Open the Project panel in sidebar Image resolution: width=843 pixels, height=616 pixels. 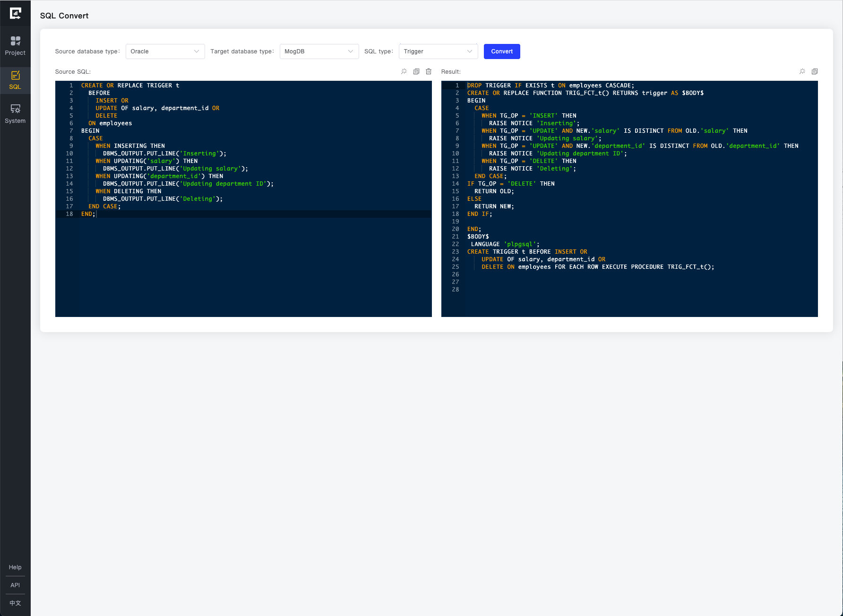tap(15, 46)
